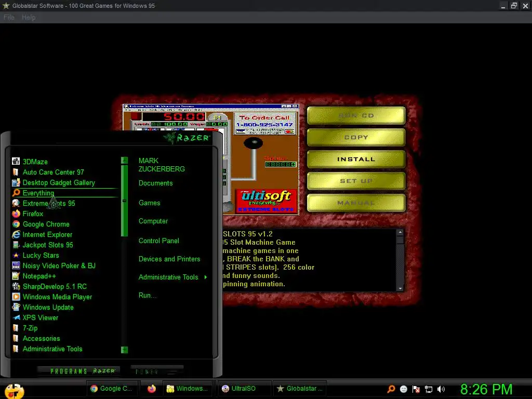The width and height of the screenshot is (532, 399).
Task: Click the Firefox taskbar icon
Action: 151,389
